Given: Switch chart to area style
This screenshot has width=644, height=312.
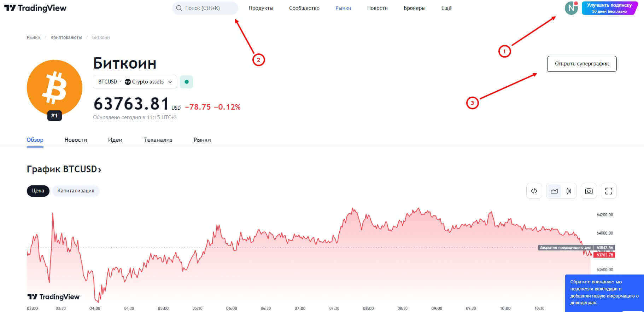Looking at the screenshot, I should click(554, 191).
